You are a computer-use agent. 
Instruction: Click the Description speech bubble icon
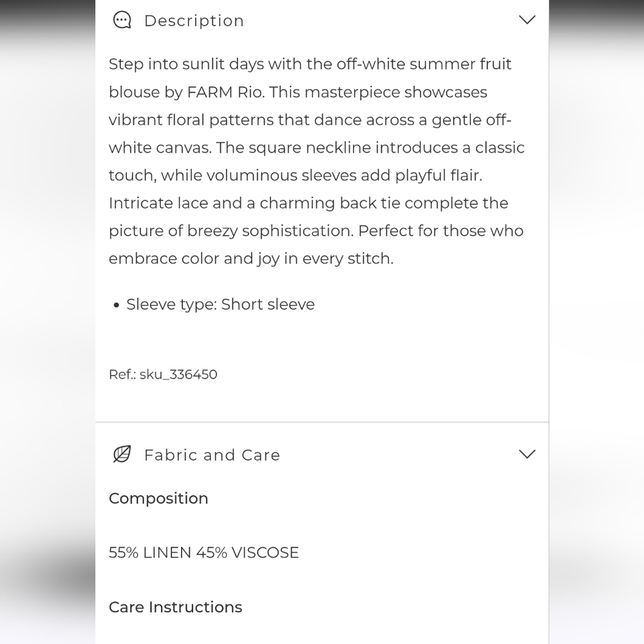122,21
